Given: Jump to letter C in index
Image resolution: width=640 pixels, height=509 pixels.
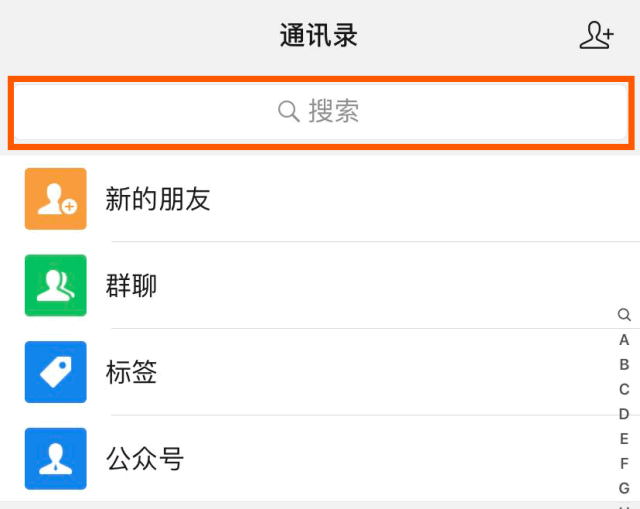Looking at the screenshot, I should tap(624, 389).
